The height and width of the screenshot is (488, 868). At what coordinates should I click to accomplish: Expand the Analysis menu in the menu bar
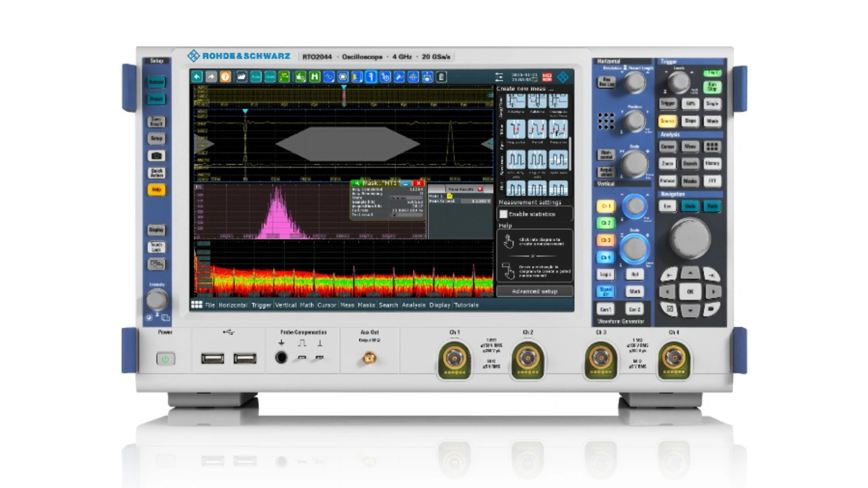[414, 305]
